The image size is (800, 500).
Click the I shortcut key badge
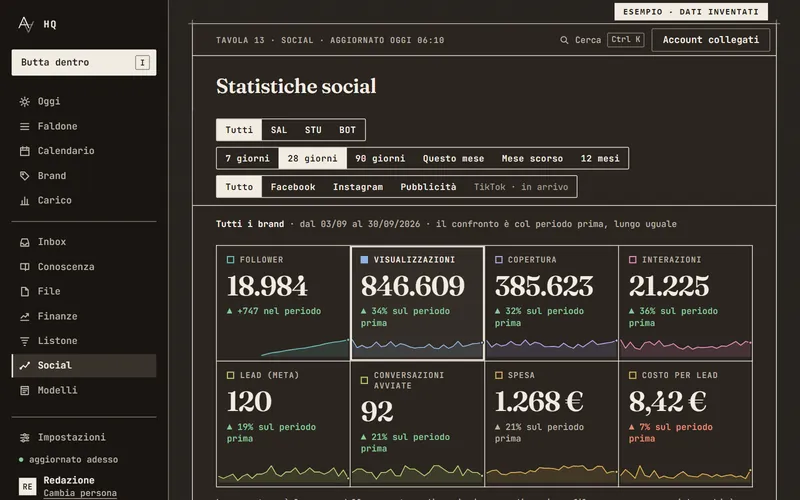pos(142,62)
